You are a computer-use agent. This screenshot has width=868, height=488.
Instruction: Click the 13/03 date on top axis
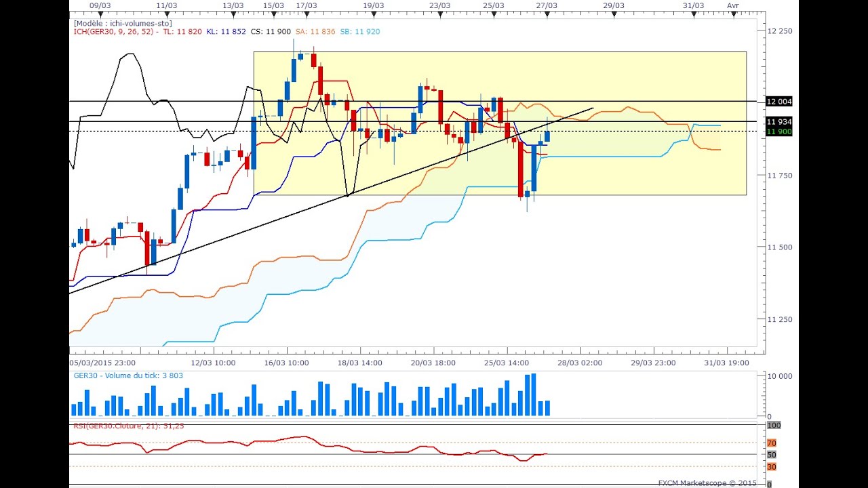233,5
